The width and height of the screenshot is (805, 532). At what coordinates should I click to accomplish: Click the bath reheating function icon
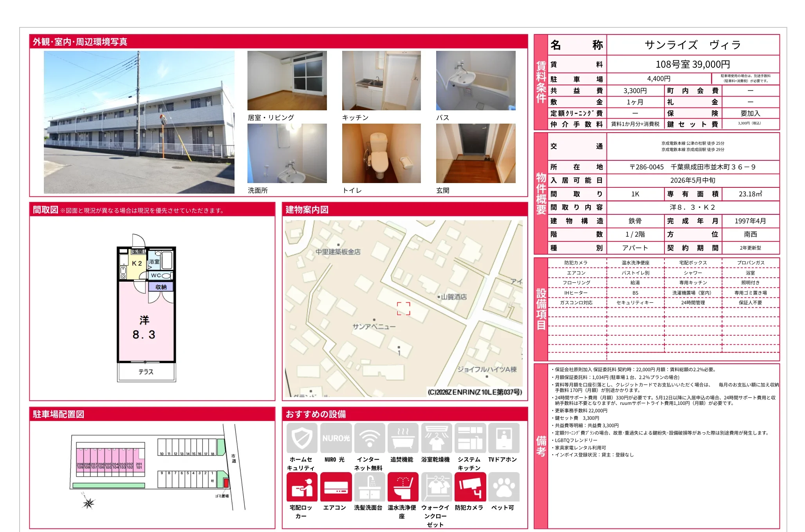[x=403, y=438]
